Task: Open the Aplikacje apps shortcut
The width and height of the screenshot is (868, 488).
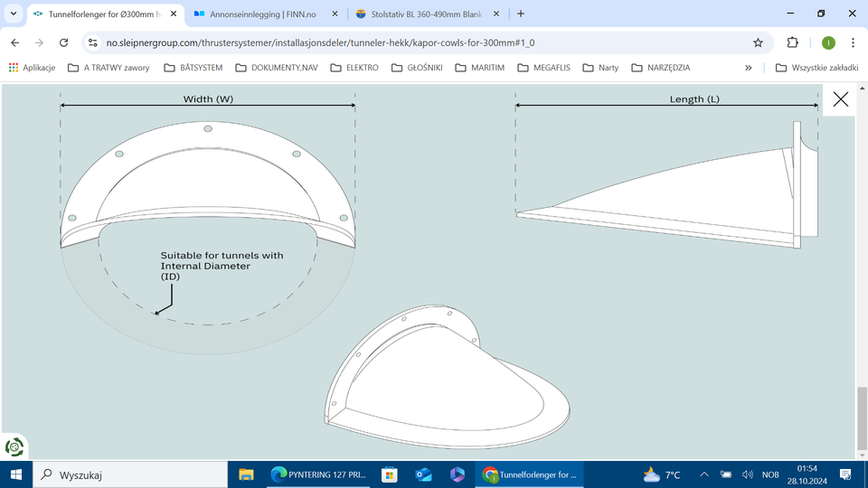Action: [x=33, y=68]
